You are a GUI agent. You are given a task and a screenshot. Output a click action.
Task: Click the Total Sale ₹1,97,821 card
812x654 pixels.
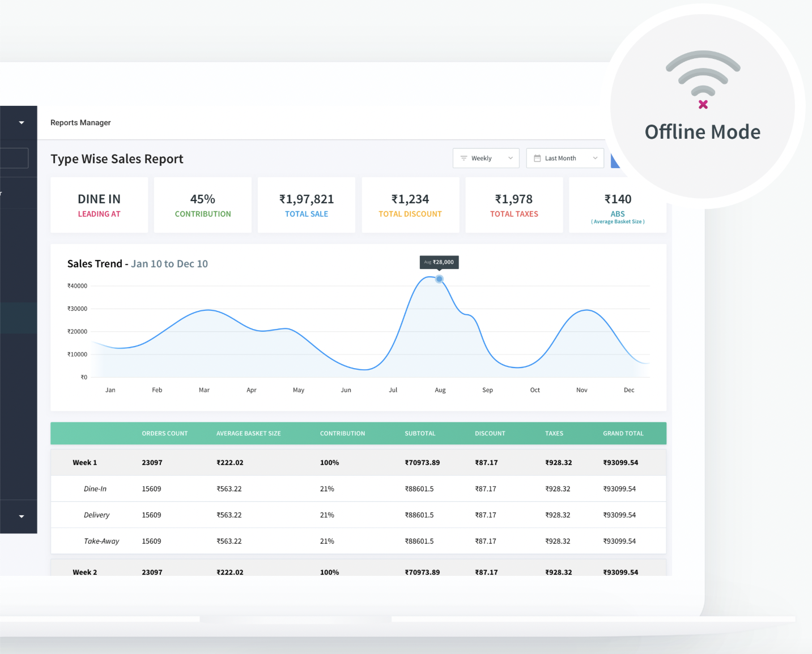tap(306, 204)
